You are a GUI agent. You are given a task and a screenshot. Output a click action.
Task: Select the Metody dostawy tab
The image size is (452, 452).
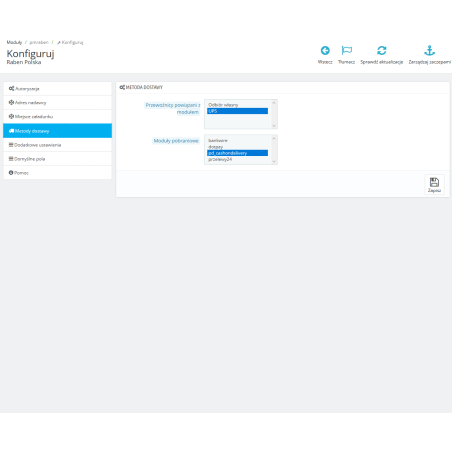[57, 131]
